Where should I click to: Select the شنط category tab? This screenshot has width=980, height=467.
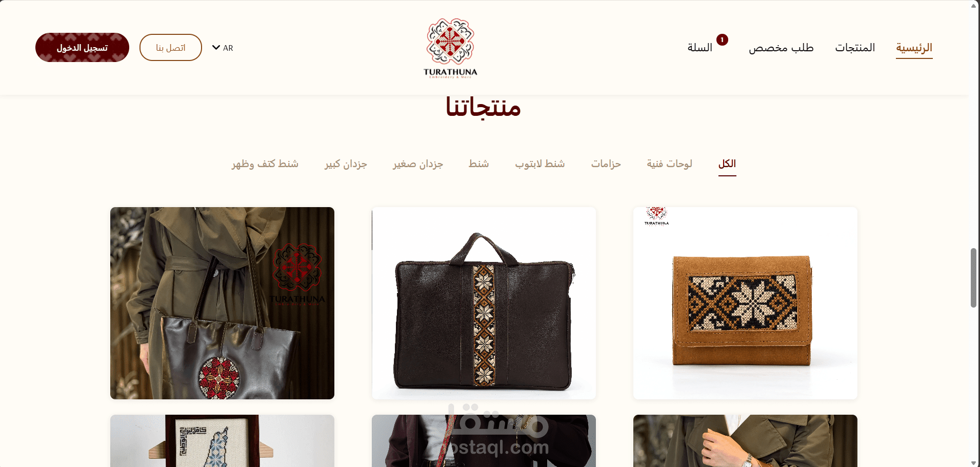click(478, 164)
